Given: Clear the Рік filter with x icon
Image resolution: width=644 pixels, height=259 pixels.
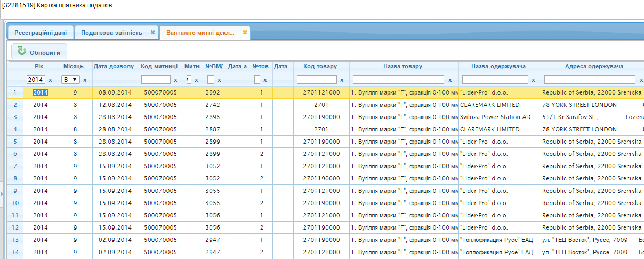Looking at the screenshot, I should point(51,80).
